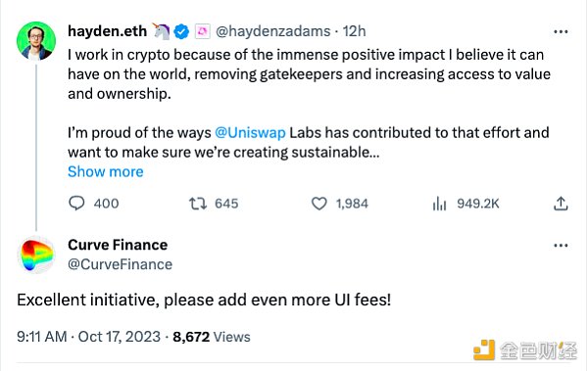Image resolution: width=588 pixels, height=371 pixels.
Task: Click the 12h timestamp on hayden's tweet
Action: (354, 31)
